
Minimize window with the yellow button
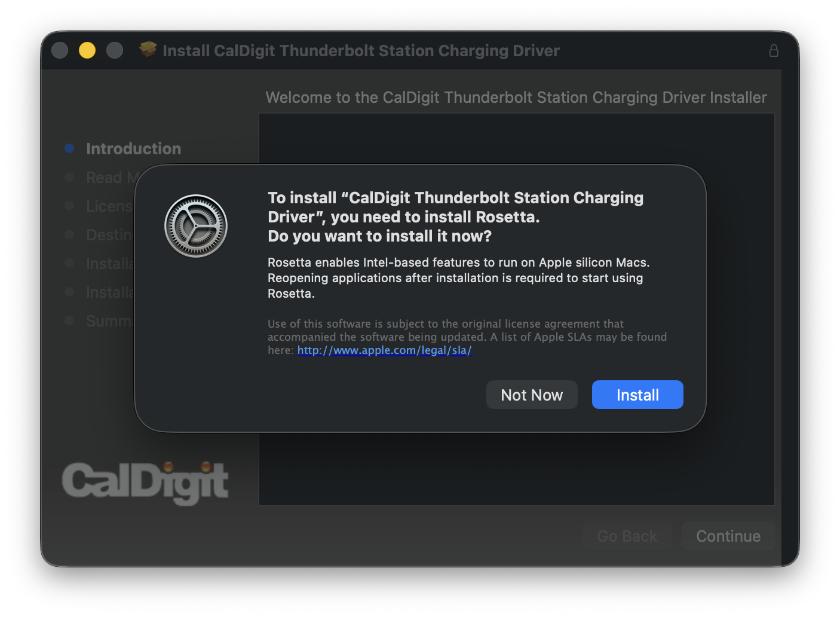(x=87, y=50)
